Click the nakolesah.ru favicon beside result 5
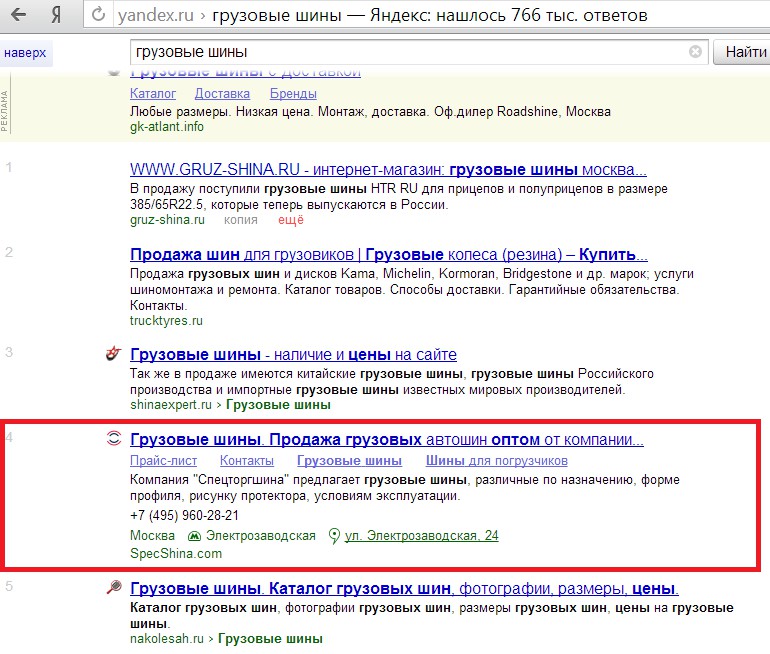The image size is (770, 654). click(x=114, y=587)
